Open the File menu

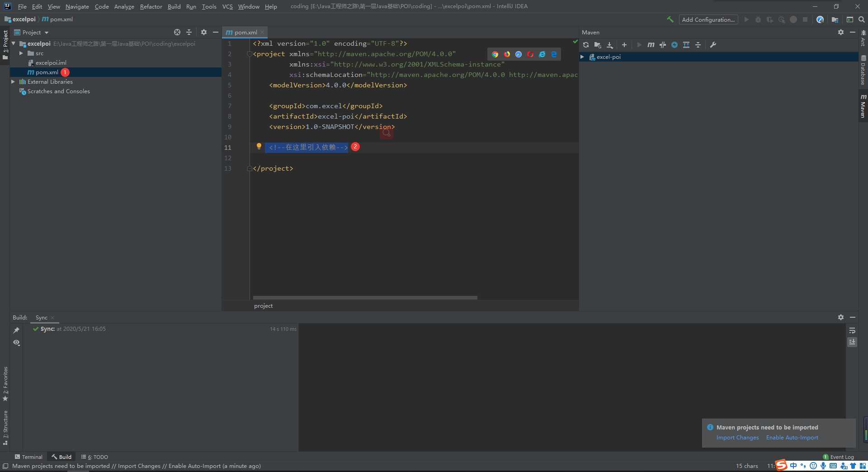point(22,6)
